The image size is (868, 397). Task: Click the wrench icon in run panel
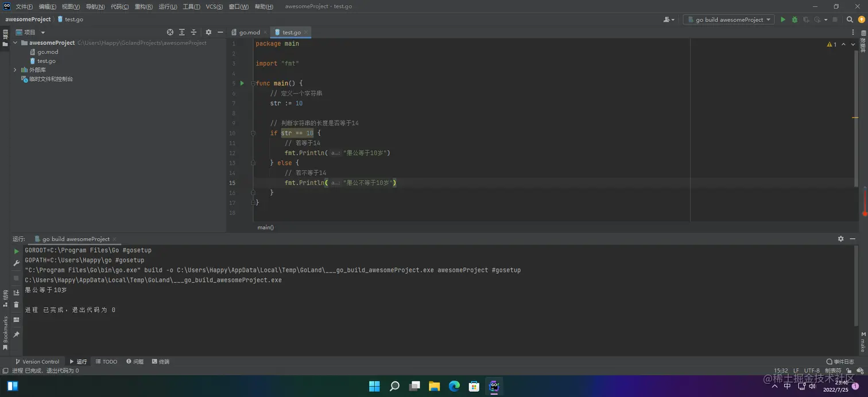point(17,263)
